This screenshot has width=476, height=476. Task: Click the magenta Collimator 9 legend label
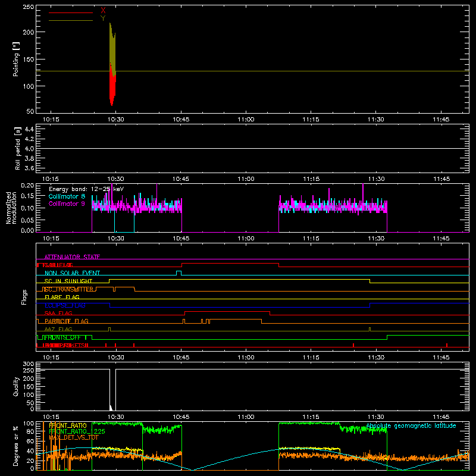(x=67, y=203)
